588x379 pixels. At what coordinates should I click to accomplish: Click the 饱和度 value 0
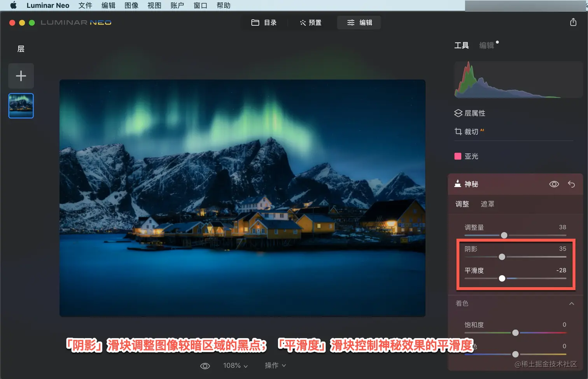coord(564,325)
